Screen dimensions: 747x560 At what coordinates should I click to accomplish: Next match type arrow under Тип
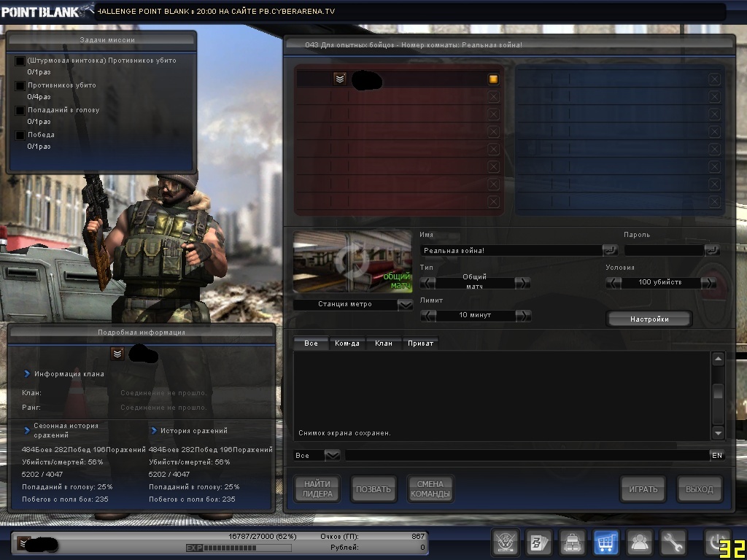point(522,283)
